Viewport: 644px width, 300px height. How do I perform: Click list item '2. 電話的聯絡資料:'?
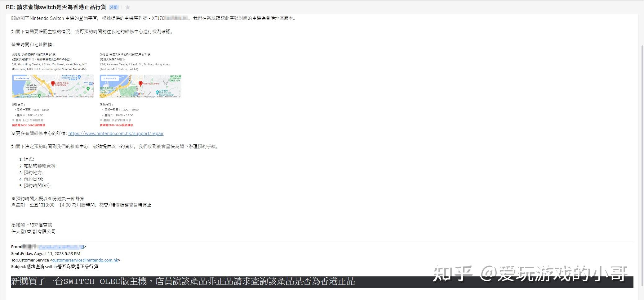[x=38, y=166]
